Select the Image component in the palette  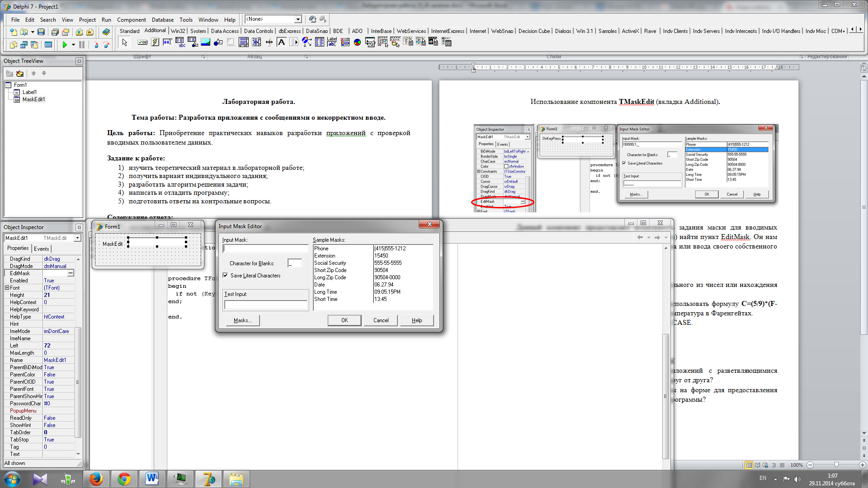[x=206, y=42]
